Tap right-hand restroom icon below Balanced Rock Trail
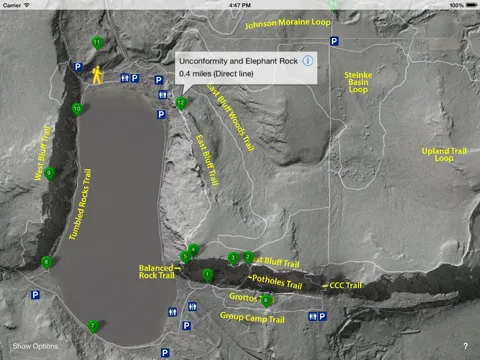 (x=192, y=306)
